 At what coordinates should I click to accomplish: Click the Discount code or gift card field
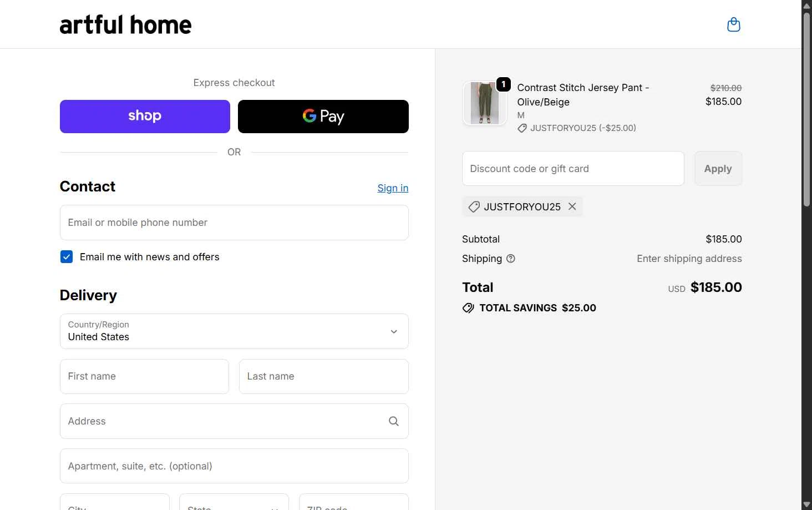click(573, 169)
